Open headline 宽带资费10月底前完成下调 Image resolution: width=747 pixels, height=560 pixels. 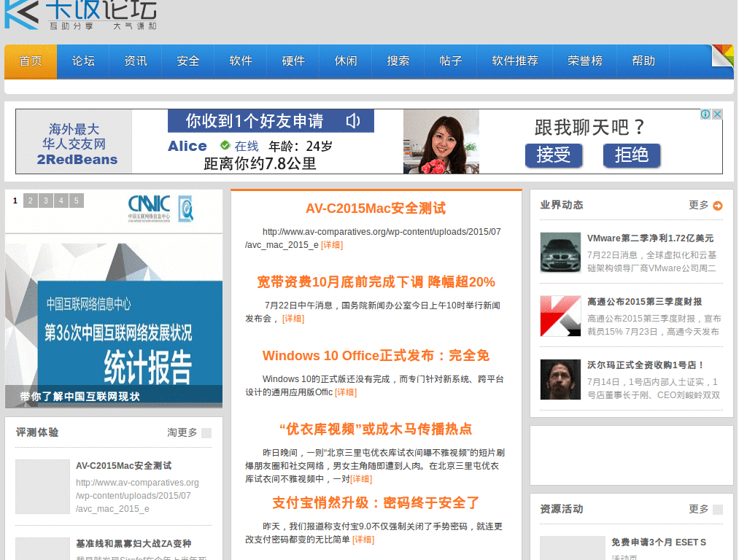click(x=376, y=282)
